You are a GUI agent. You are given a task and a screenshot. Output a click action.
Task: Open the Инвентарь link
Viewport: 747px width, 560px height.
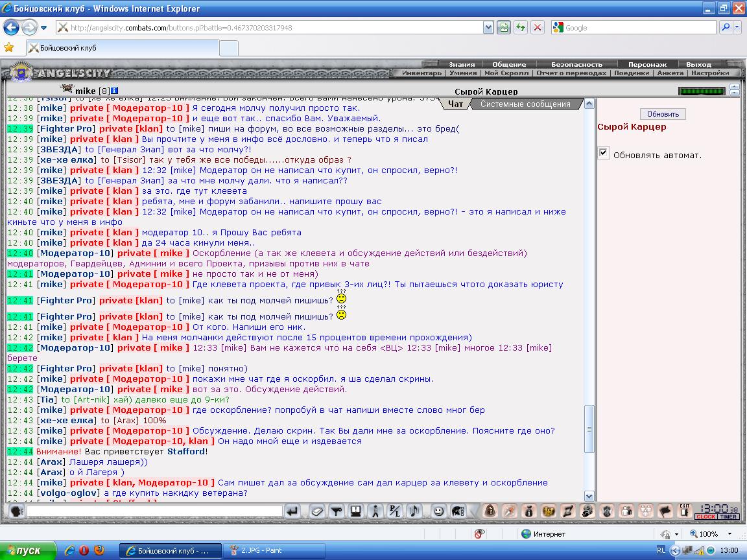point(421,73)
